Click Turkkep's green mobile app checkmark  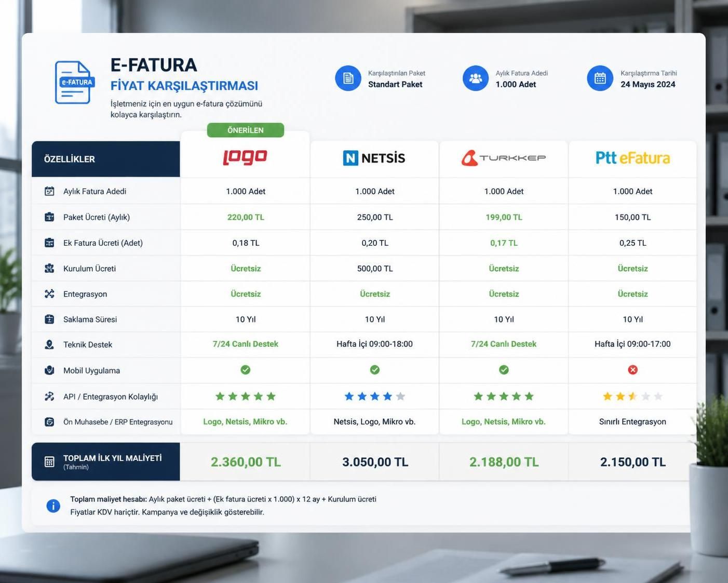[504, 370]
